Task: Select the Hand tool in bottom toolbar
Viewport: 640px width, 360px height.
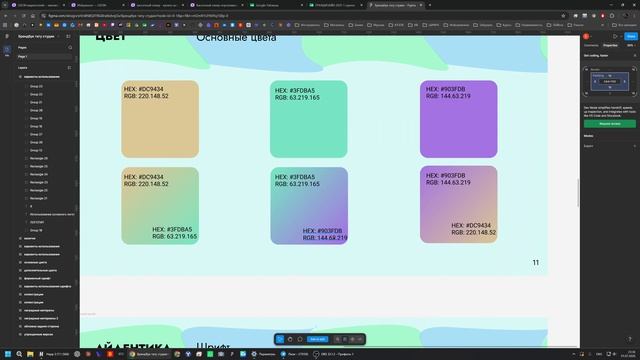Action: (290, 339)
